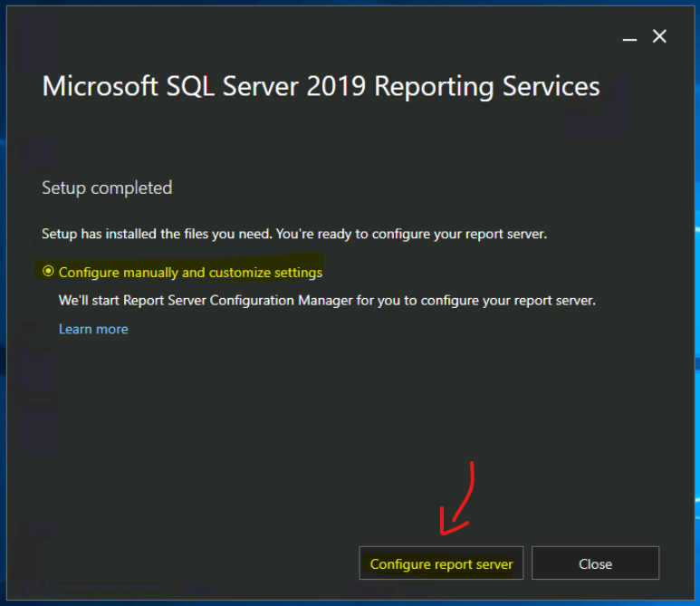Image resolution: width=700 pixels, height=606 pixels.
Task: Click 'Microsoft SQL Server 2019 Reporting Services' title
Action: 321,86
